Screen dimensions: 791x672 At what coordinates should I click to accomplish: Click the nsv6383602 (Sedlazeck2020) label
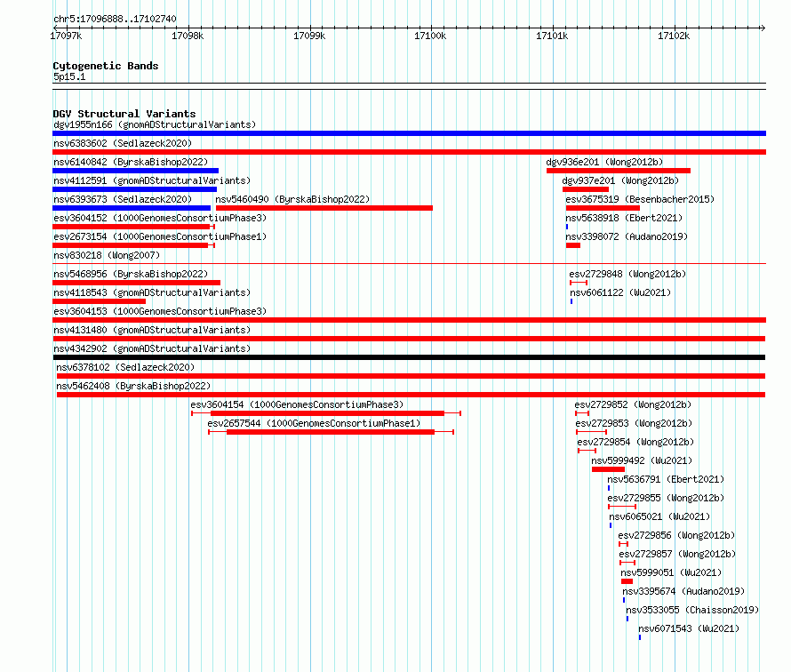pyautogui.click(x=123, y=143)
